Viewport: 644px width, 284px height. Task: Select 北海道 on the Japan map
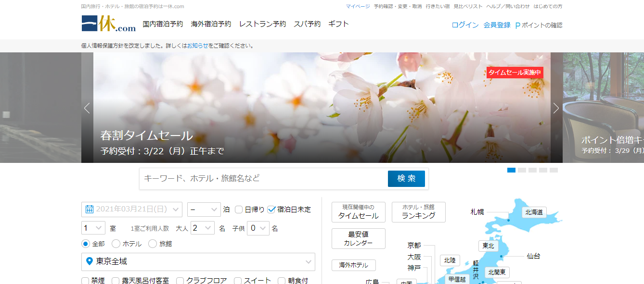535,211
